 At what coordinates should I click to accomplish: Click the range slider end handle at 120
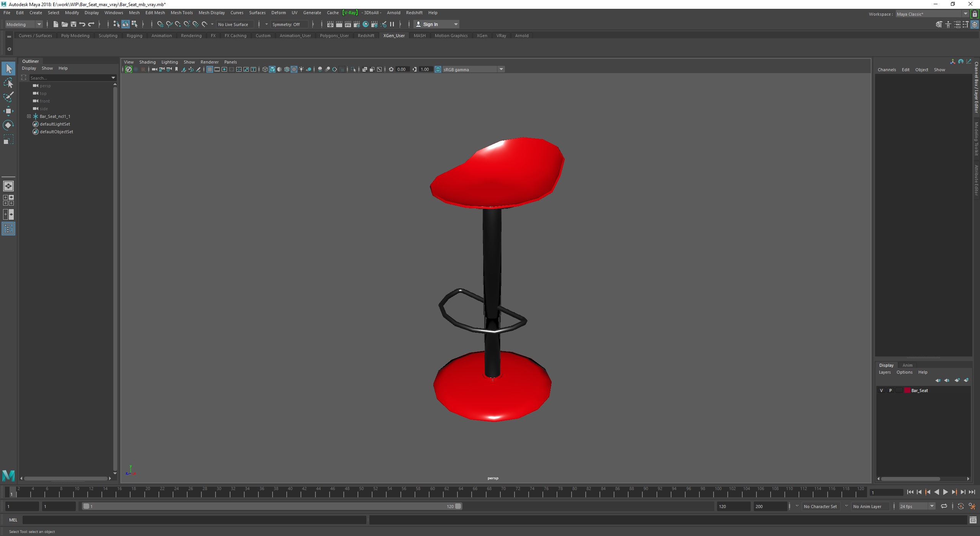[x=458, y=506]
